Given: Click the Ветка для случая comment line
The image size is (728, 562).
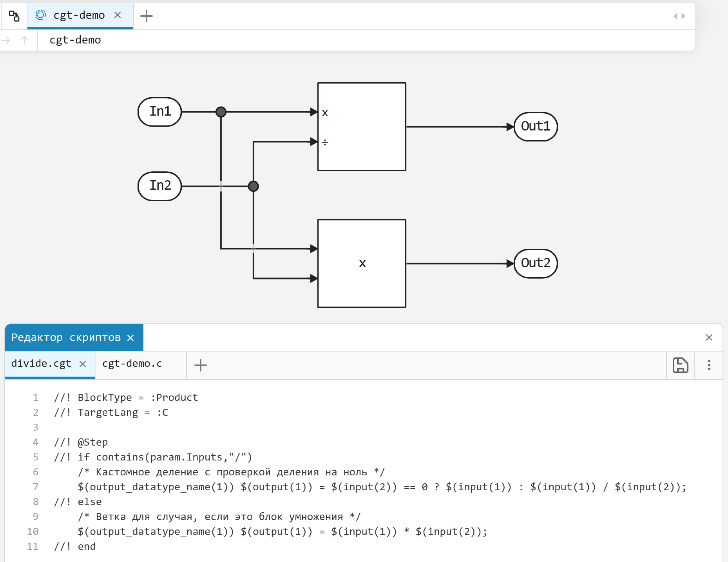Looking at the screenshot, I should click(219, 517).
